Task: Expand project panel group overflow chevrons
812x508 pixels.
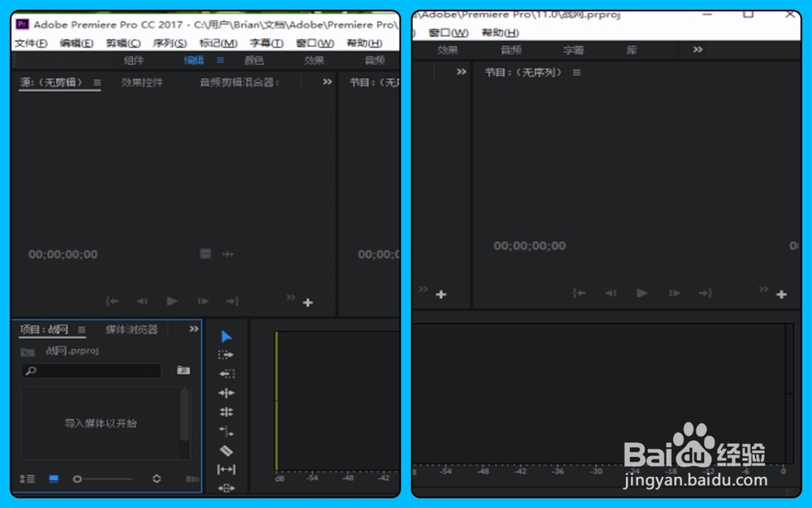Action: point(194,329)
